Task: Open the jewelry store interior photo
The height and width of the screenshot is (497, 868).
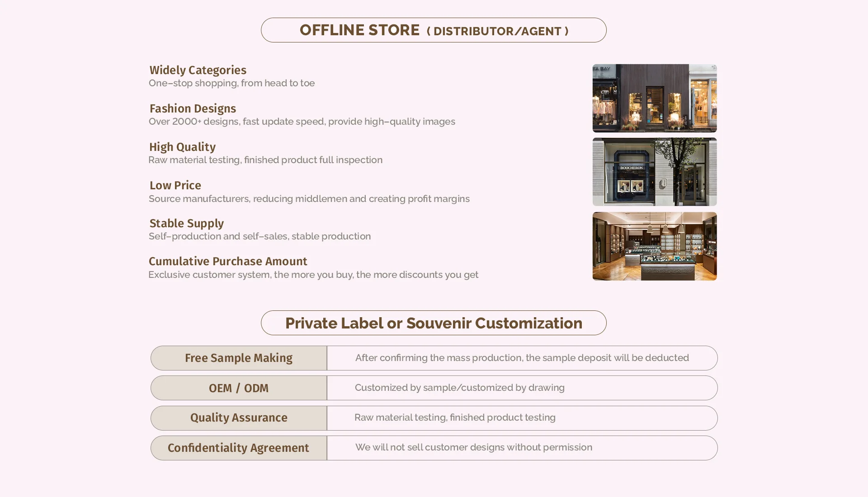Action: coord(654,246)
